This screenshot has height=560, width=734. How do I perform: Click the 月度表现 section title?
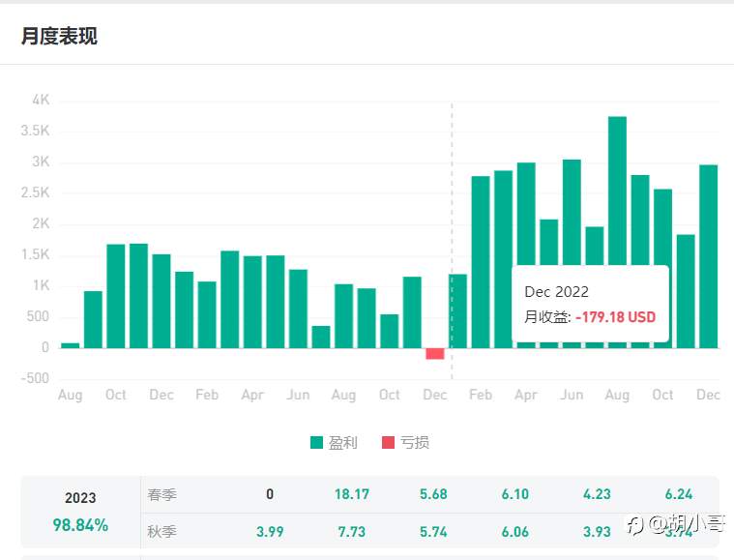tap(59, 36)
